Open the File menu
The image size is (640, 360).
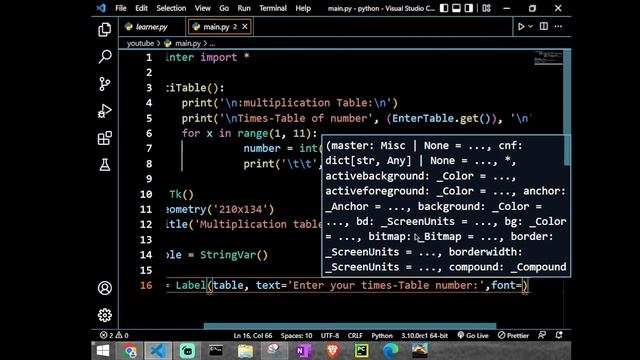(x=120, y=8)
